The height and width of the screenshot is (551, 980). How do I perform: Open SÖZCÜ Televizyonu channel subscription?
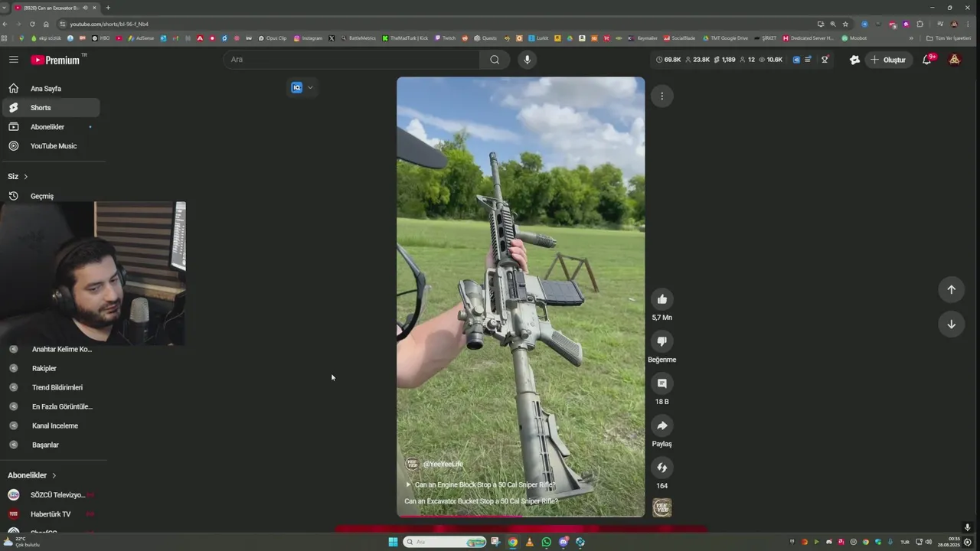[51, 495]
